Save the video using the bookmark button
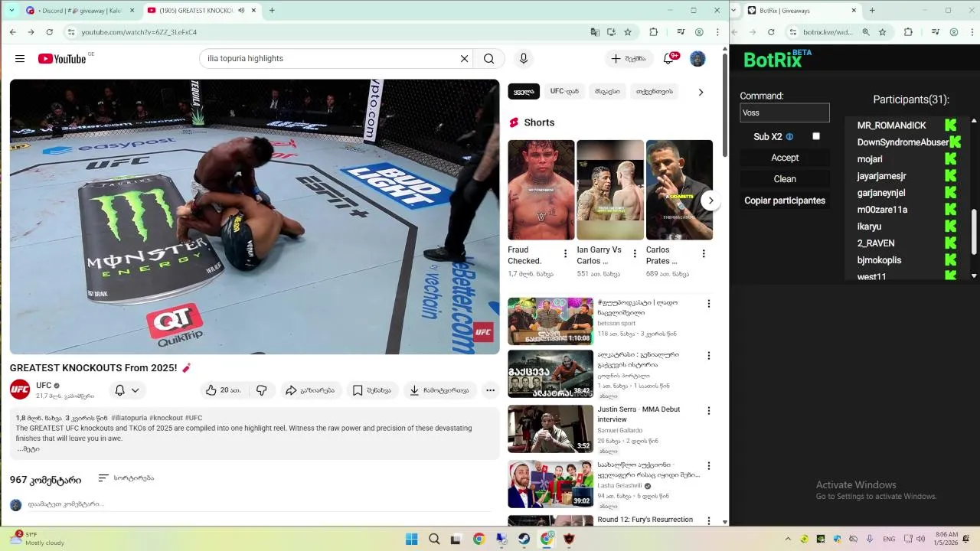980x551 pixels. (x=371, y=390)
